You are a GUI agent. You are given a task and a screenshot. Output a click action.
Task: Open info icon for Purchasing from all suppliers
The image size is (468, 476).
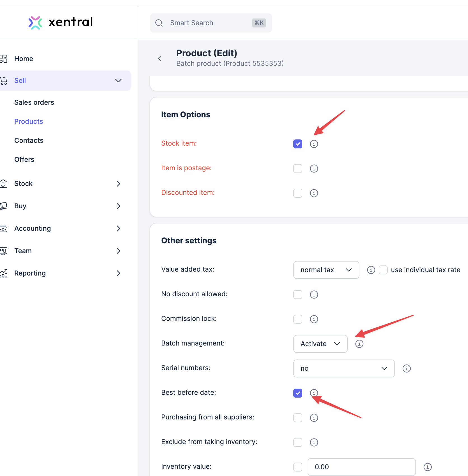[314, 418]
